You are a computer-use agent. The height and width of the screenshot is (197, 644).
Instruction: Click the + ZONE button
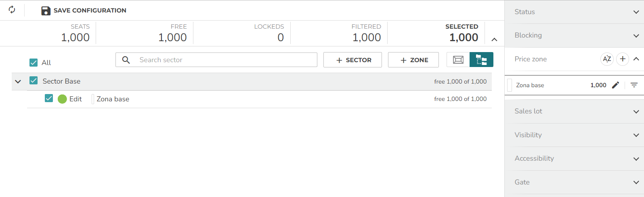coord(413,60)
